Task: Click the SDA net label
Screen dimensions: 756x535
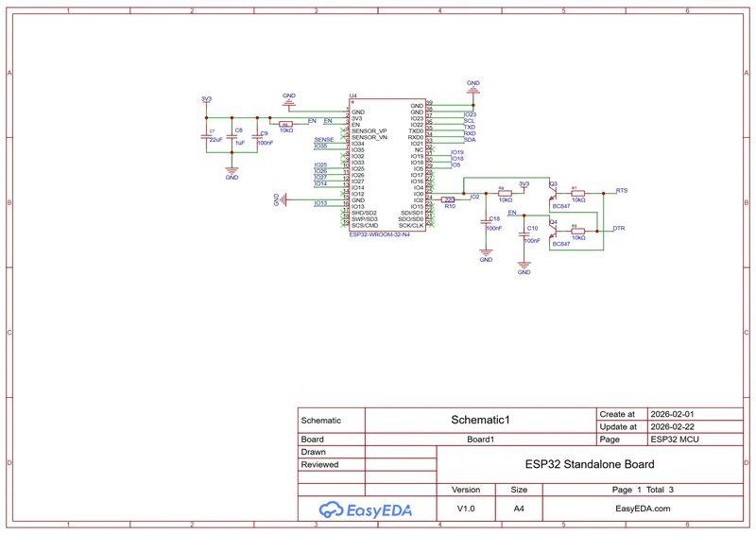Action: (x=470, y=139)
